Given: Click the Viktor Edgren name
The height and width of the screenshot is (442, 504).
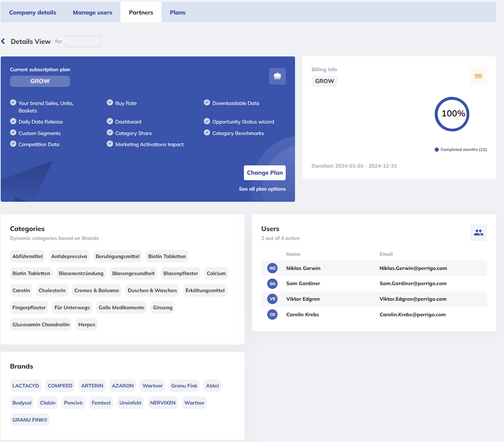Looking at the screenshot, I should [x=303, y=299].
